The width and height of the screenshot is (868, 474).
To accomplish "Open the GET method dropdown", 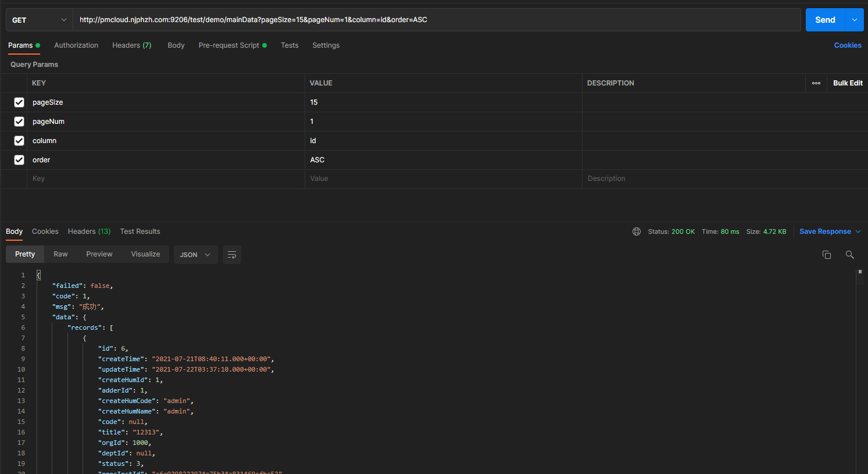I will pyautogui.click(x=39, y=20).
